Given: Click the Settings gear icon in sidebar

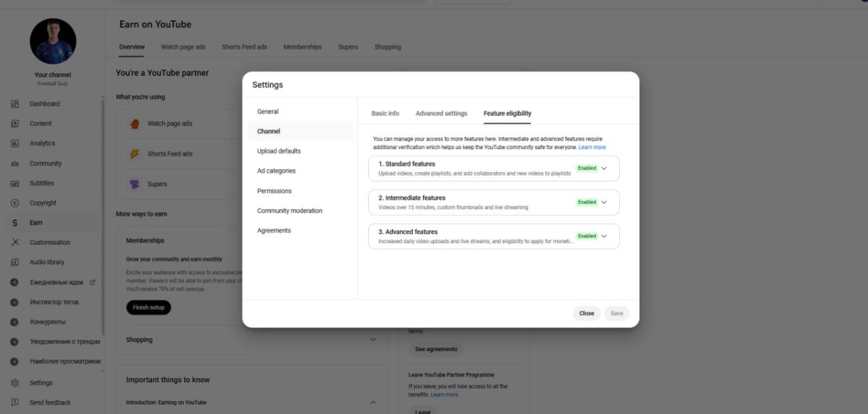Looking at the screenshot, I should 14,383.
